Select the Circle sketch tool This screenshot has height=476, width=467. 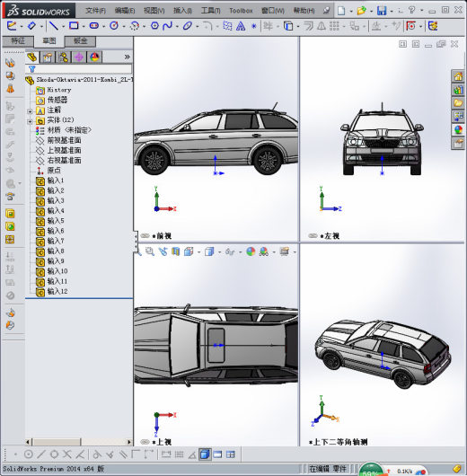click(x=114, y=26)
